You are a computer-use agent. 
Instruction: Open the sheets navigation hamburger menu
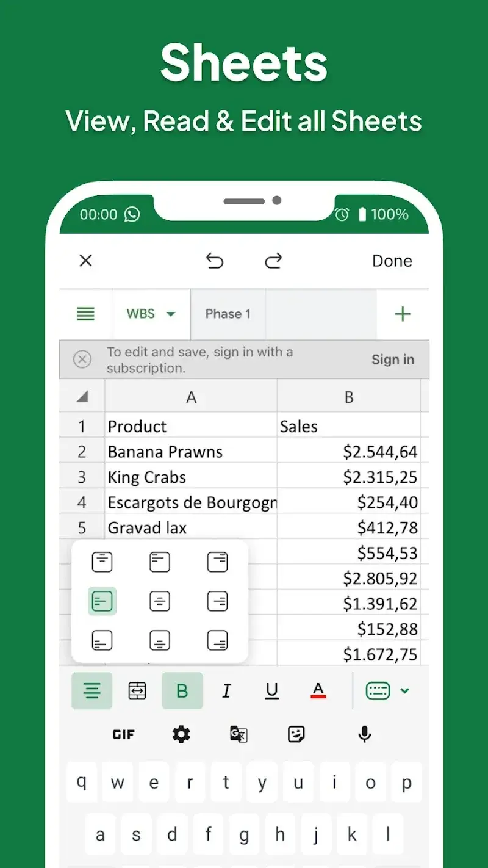(85, 314)
